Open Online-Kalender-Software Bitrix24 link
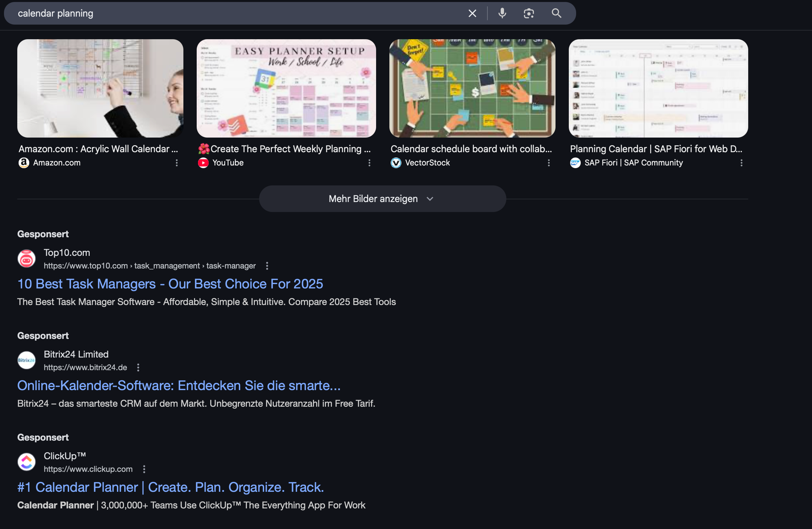The width and height of the screenshot is (812, 529). [x=179, y=386]
